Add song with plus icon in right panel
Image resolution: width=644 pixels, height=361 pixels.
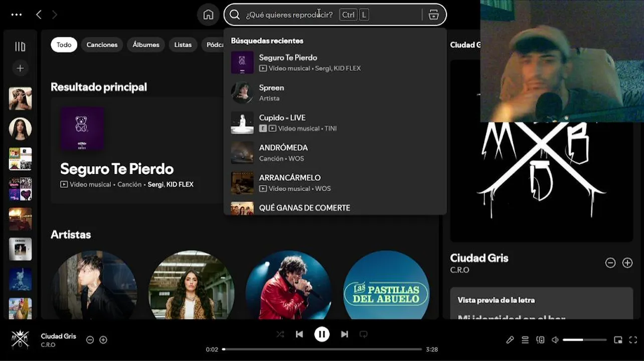tap(627, 263)
